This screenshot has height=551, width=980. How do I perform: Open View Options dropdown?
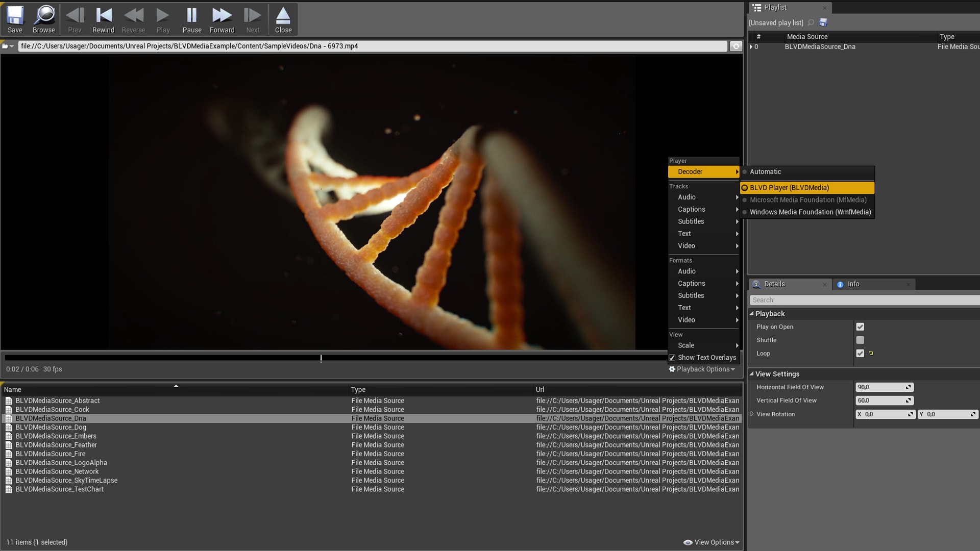pyautogui.click(x=712, y=542)
